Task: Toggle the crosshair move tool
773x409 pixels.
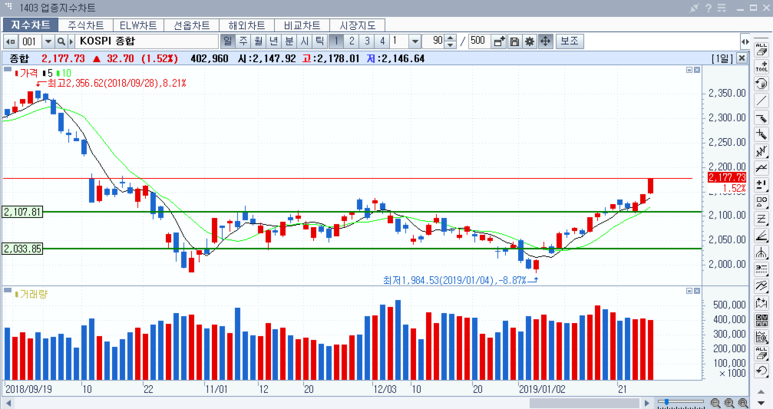Action: [545, 41]
